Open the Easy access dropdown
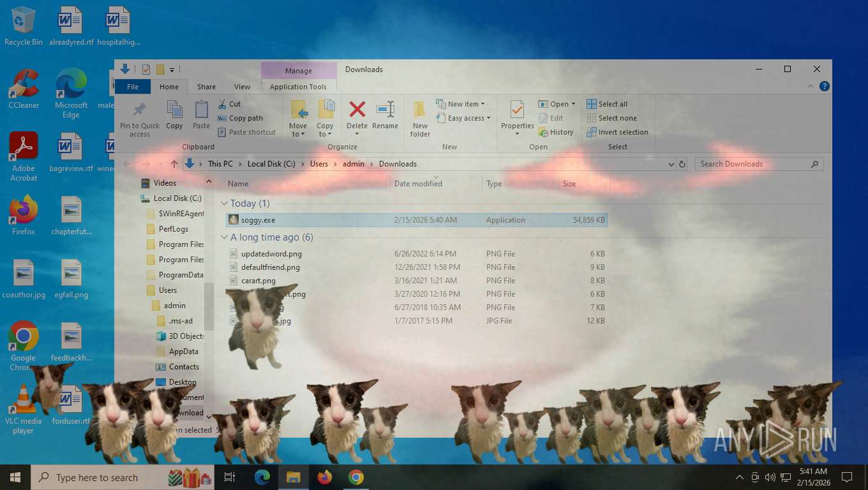This screenshot has width=868, height=490. (463, 118)
